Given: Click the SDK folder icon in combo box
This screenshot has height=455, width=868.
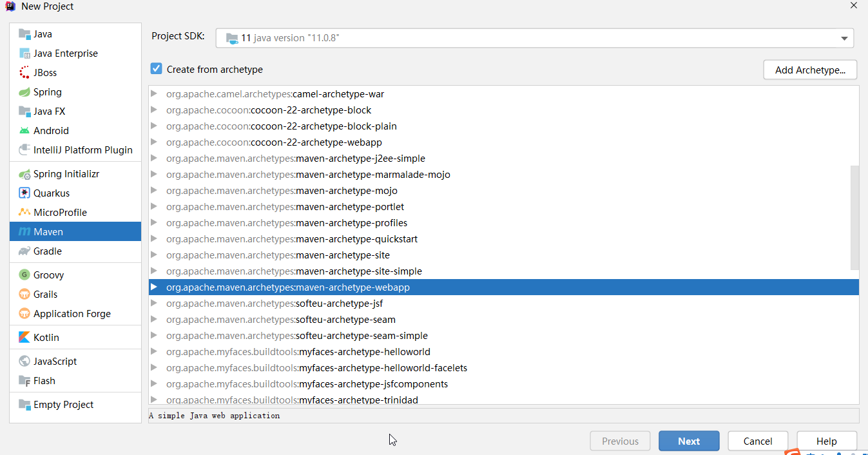Looking at the screenshot, I should [x=232, y=39].
